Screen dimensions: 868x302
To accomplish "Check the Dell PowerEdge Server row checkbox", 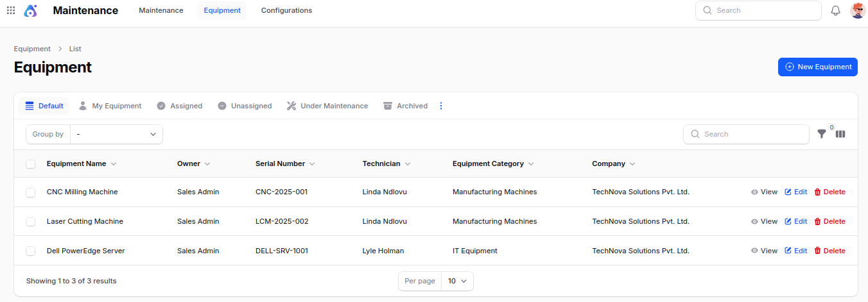I will click(x=31, y=251).
